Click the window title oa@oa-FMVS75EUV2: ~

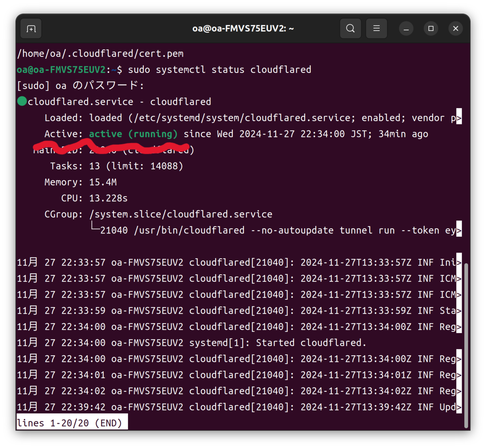click(243, 29)
